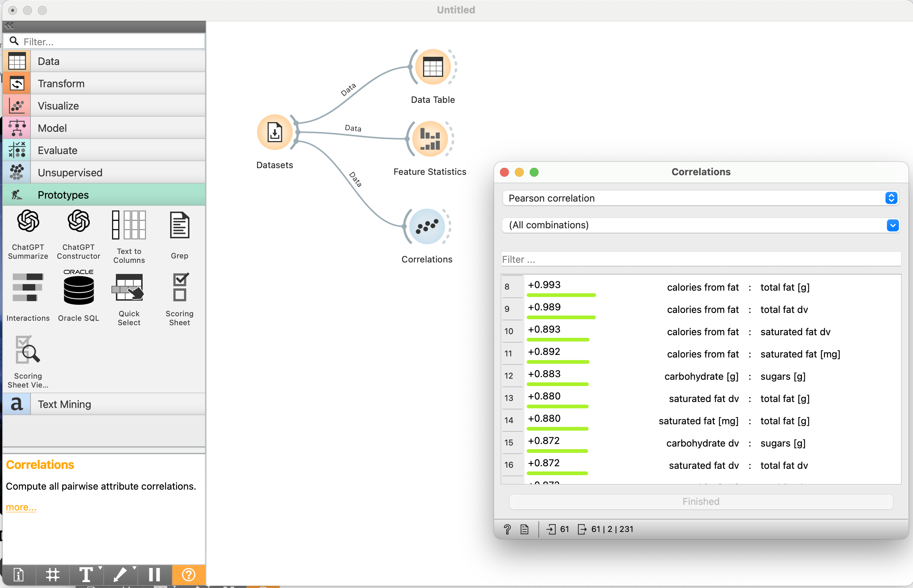Open the report icon in Correlations window
Screen dimensions: 913x588
524,529
